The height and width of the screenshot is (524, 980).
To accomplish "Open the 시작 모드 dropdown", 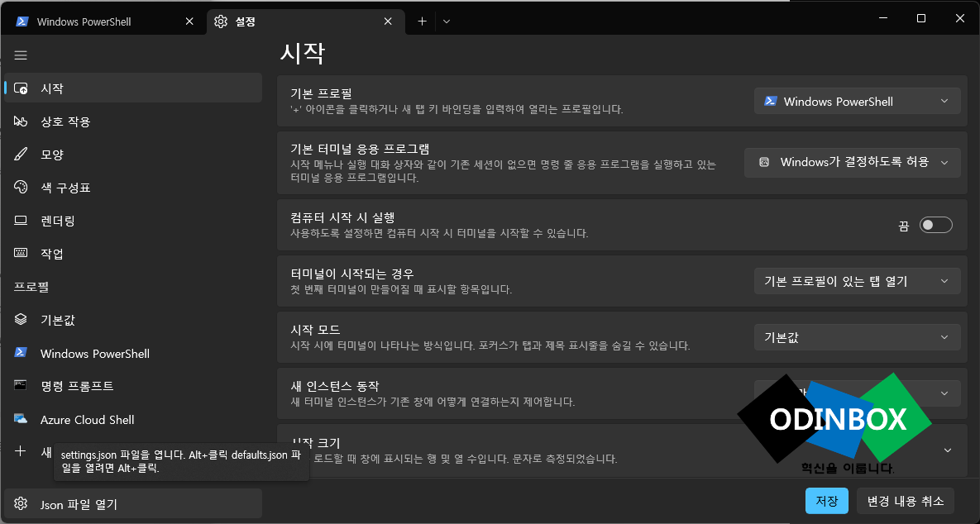I will (x=857, y=337).
